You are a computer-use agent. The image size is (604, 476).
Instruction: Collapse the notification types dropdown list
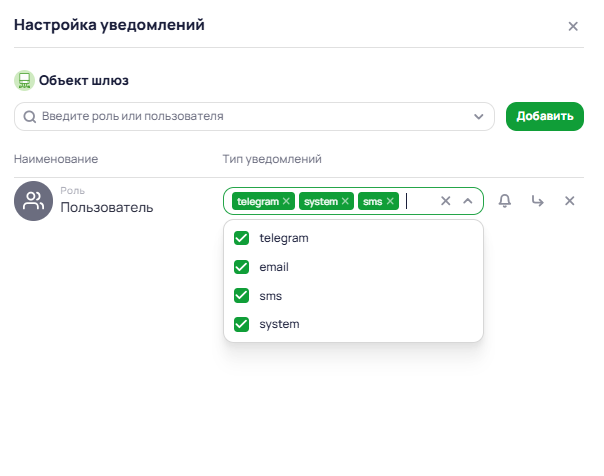(x=467, y=201)
